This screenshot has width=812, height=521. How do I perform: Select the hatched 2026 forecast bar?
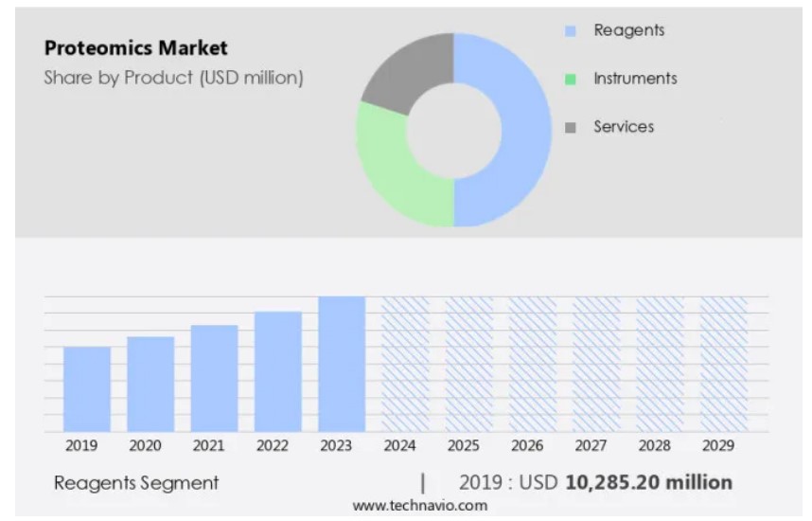[532, 365]
